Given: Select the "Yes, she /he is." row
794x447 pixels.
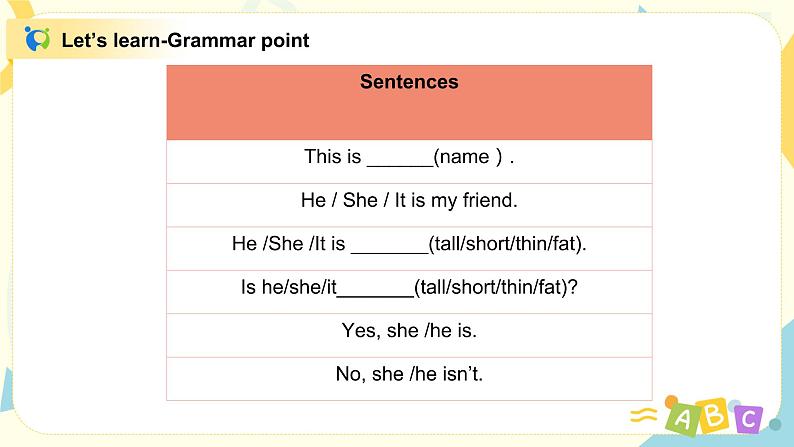Looking at the screenshot, I should (x=409, y=331).
